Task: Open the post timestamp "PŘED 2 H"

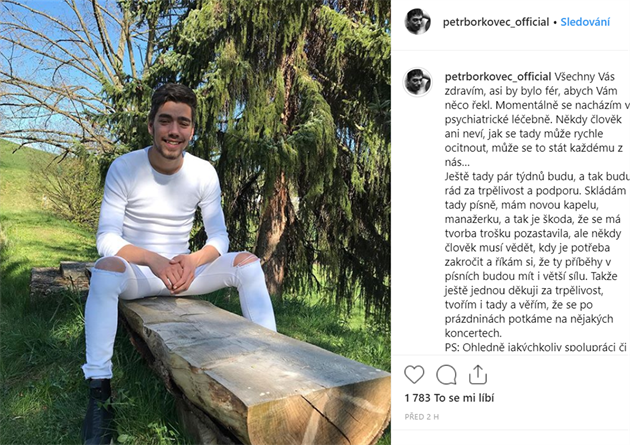Action: pos(421,417)
